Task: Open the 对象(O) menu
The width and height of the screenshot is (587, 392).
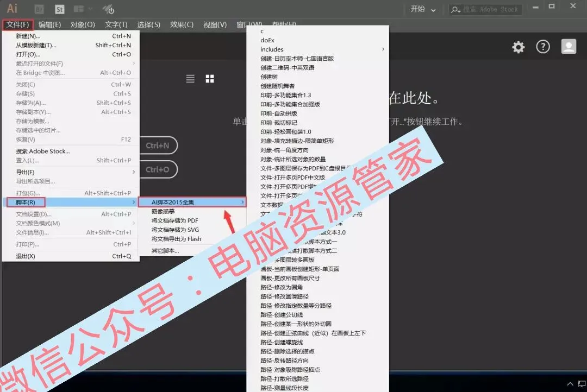Action: pos(83,24)
